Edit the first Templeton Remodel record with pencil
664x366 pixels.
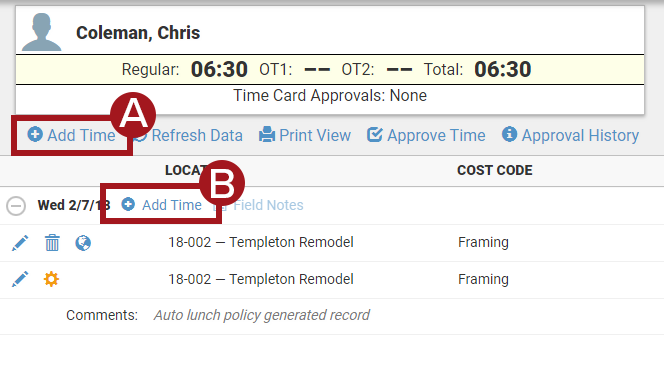pyautogui.click(x=19, y=243)
